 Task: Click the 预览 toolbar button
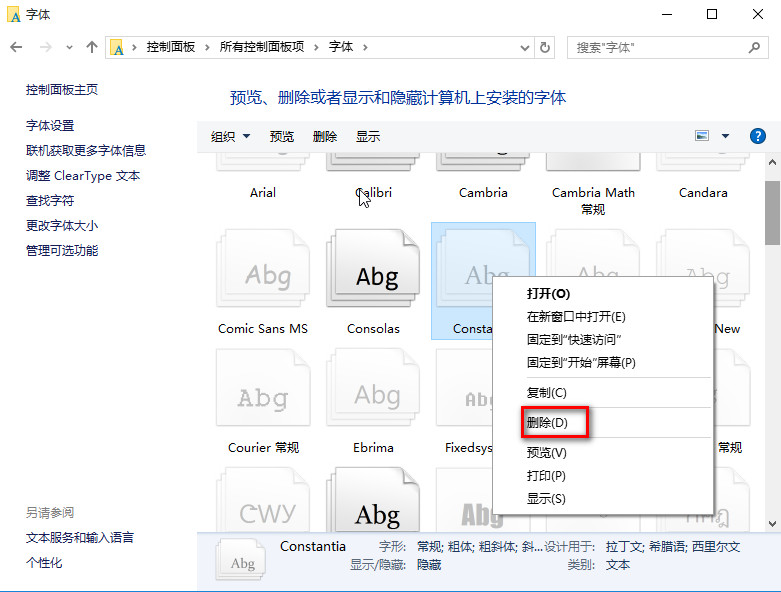pos(282,137)
